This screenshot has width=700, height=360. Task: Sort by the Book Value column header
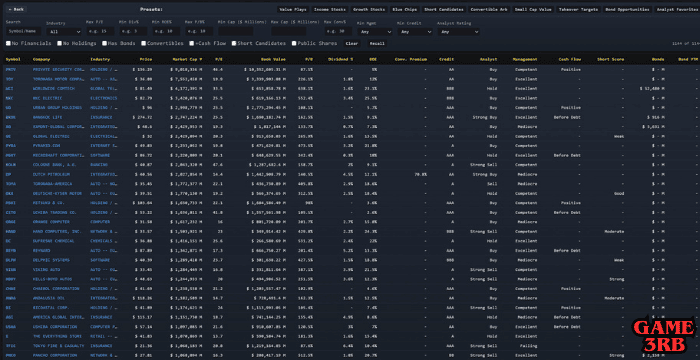273,59
